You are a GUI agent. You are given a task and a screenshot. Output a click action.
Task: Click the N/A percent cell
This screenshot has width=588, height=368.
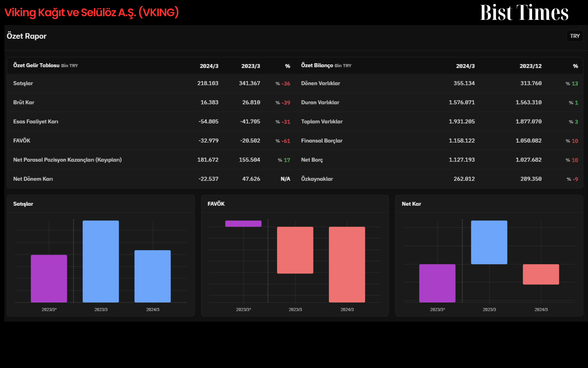(x=285, y=179)
